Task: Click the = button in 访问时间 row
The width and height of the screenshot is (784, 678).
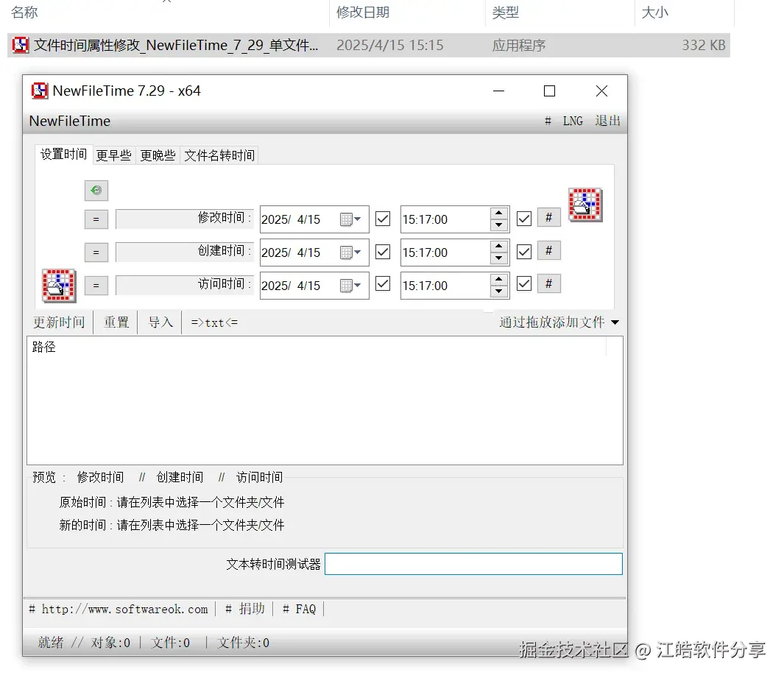Action: coord(96,286)
